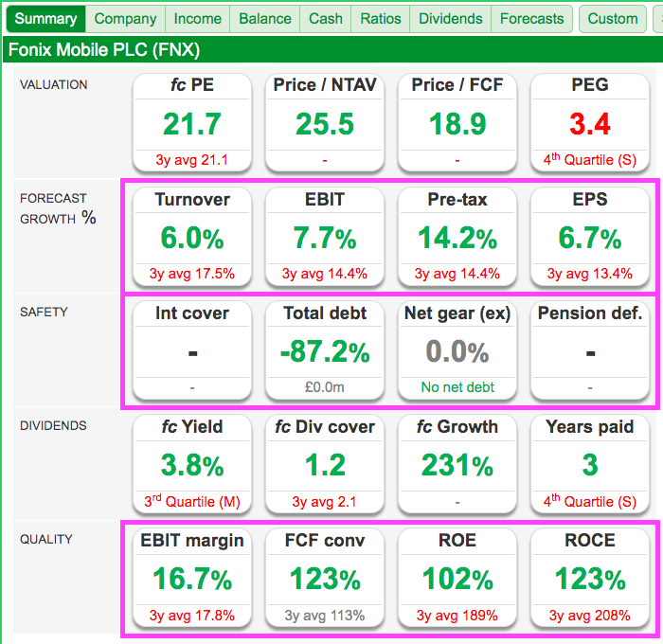
Task: Select the fc Yield card
Action: (x=192, y=464)
